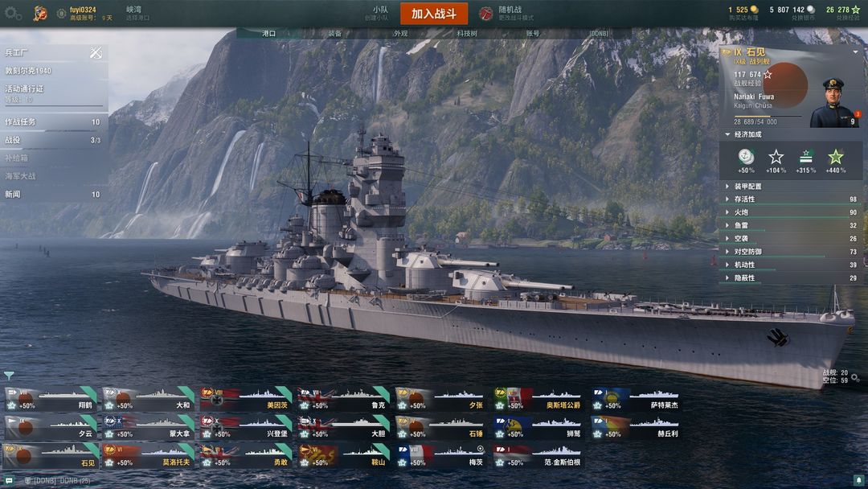Click the 加入战斗 button

433,14
